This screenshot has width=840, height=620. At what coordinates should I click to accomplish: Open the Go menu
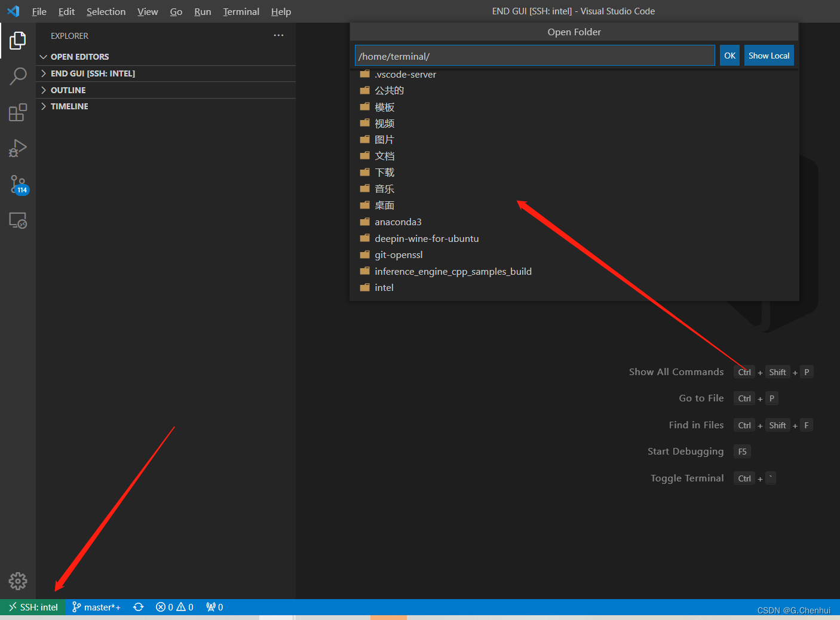click(176, 11)
